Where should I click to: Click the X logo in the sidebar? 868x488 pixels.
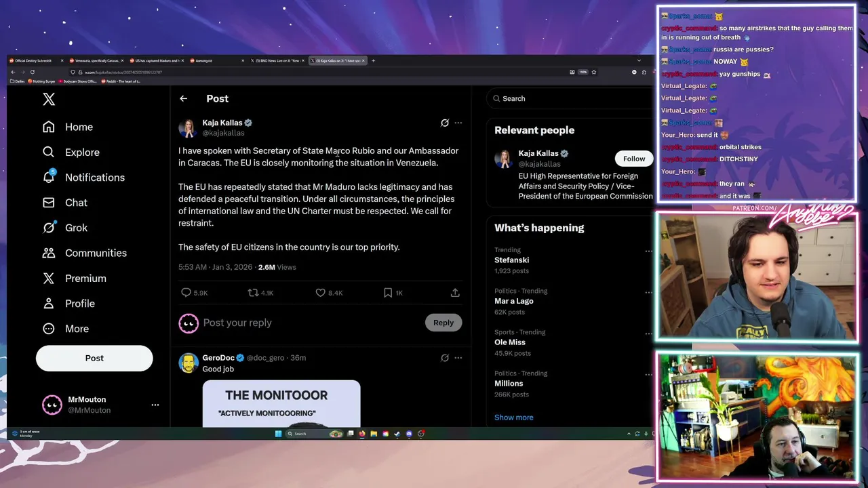pyautogui.click(x=49, y=99)
